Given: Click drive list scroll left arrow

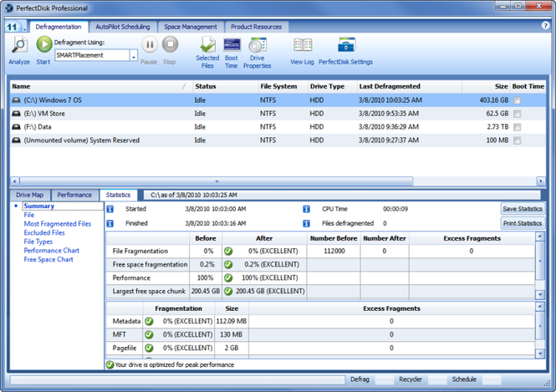Looking at the screenshot, I should coord(15,181).
